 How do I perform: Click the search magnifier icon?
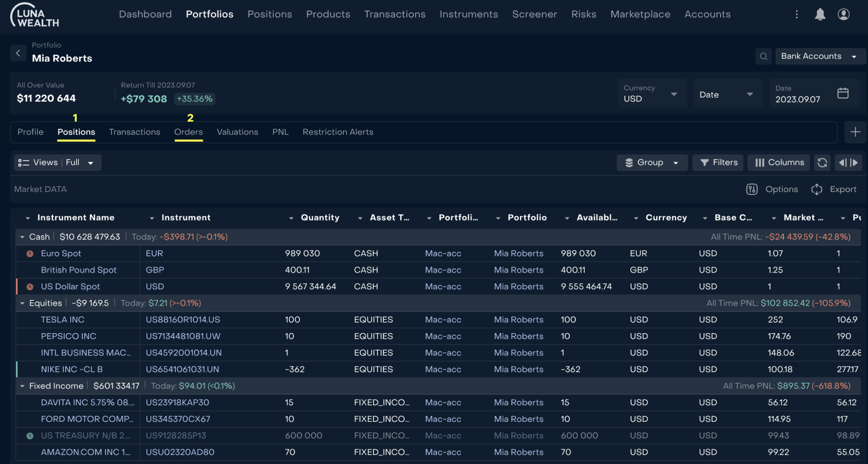tap(764, 56)
